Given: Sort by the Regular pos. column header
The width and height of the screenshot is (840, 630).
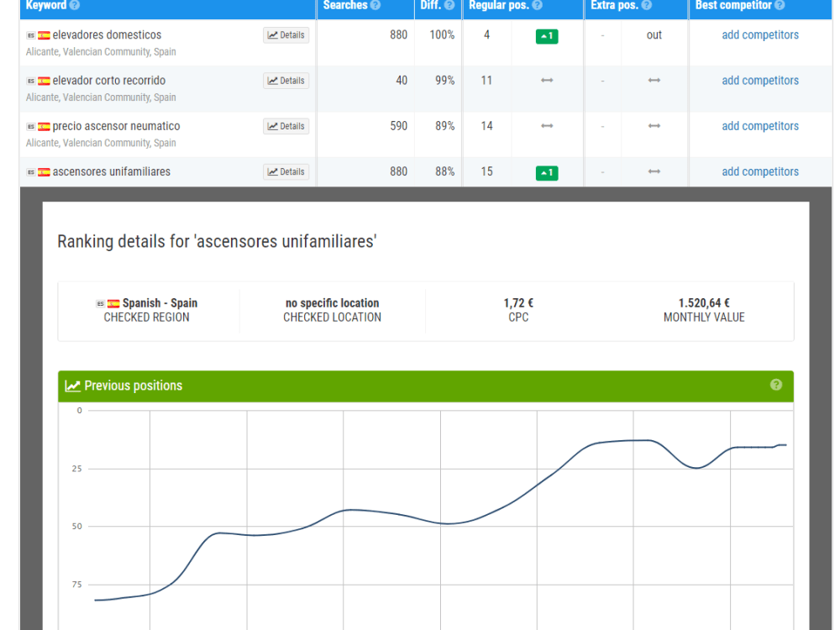Looking at the screenshot, I should (499, 5).
